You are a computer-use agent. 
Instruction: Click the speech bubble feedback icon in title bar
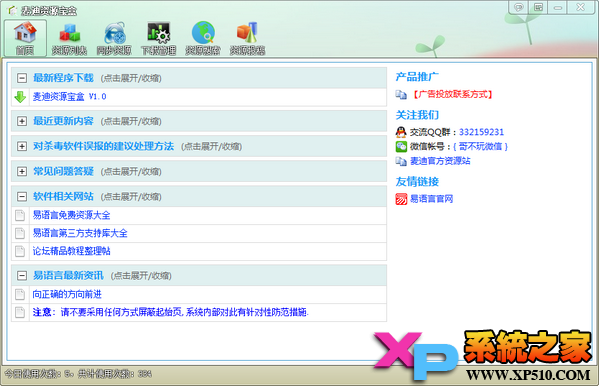point(518,7)
